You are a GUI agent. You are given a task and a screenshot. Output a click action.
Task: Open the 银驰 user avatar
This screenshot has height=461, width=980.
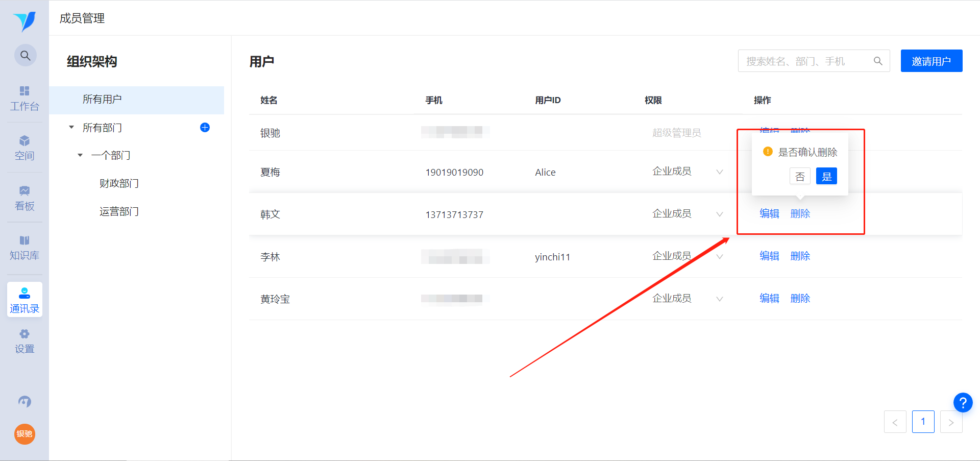pyautogui.click(x=24, y=434)
